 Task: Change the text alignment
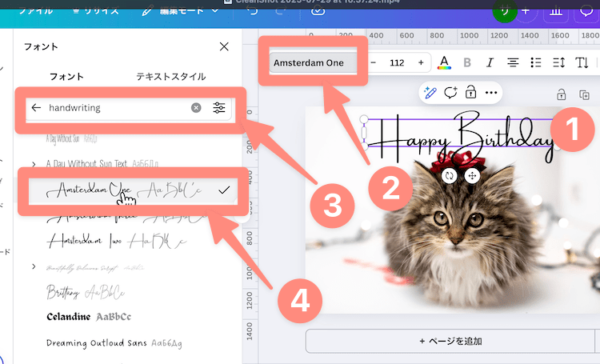click(513, 63)
